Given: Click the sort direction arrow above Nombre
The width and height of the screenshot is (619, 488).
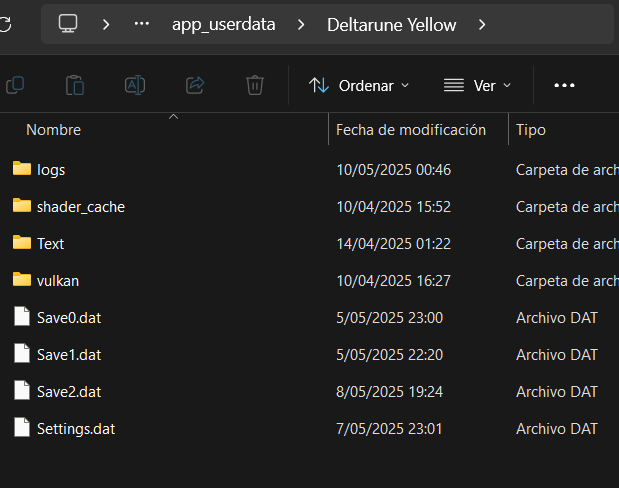Looking at the screenshot, I should [173, 117].
